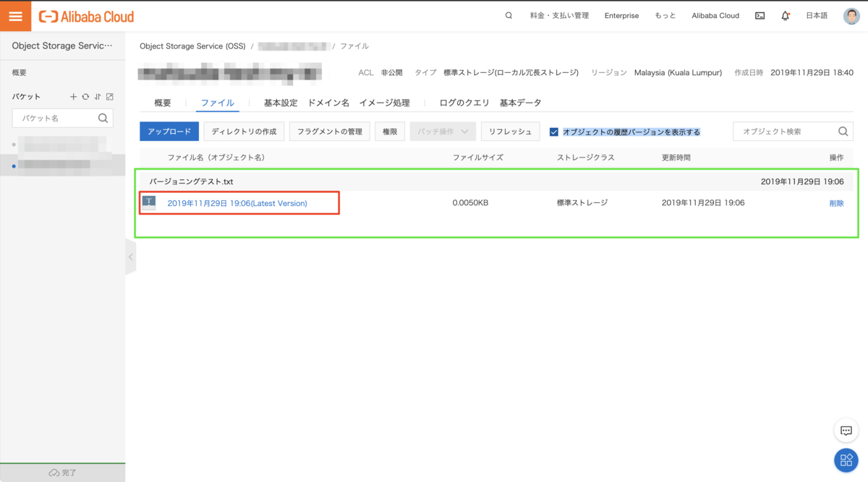Click the リフレッシュ button
The width and height of the screenshot is (868, 482).
coord(510,132)
